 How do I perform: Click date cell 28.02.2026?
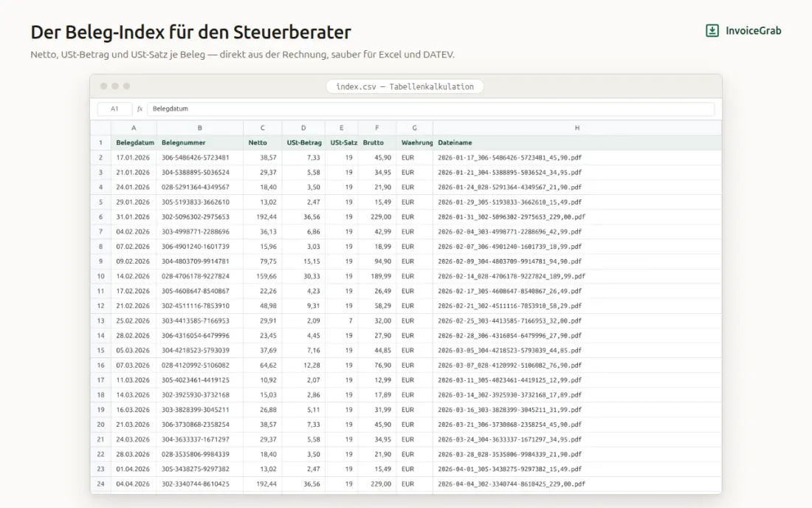[x=134, y=335]
